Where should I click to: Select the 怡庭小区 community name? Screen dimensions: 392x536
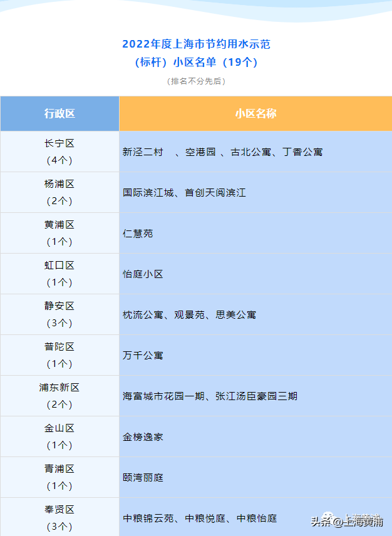point(143,274)
